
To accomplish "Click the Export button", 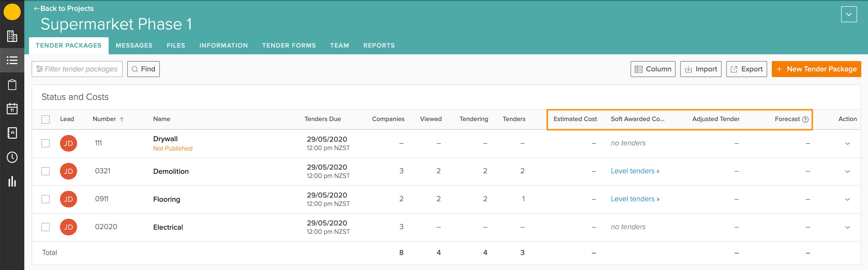I will click(x=746, y=69).
